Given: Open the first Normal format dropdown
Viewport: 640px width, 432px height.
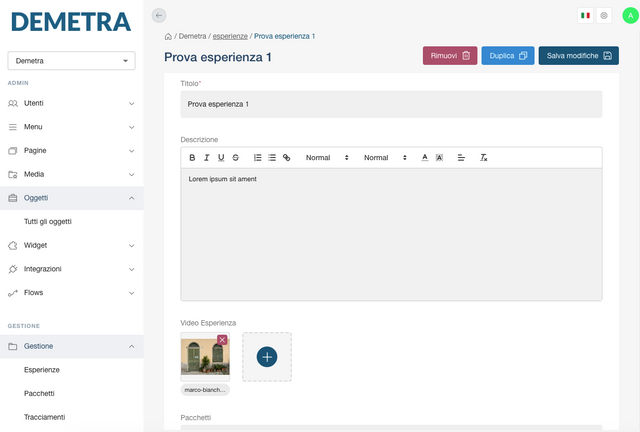Looking at the screenshot, I should pyautogui.click(x=327, y=158).
